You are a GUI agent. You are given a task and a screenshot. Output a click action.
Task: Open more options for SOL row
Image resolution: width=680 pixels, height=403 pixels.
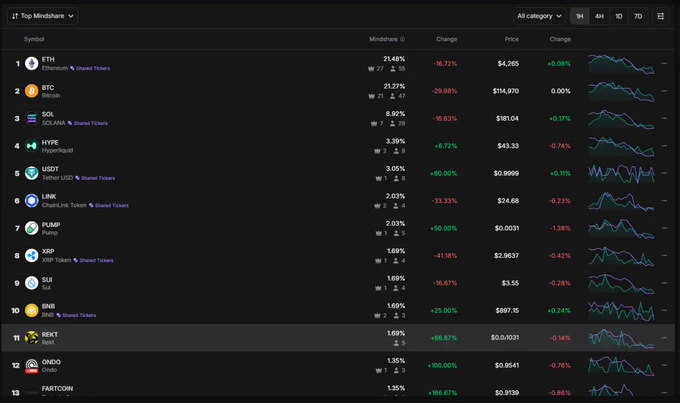(664, 118)
